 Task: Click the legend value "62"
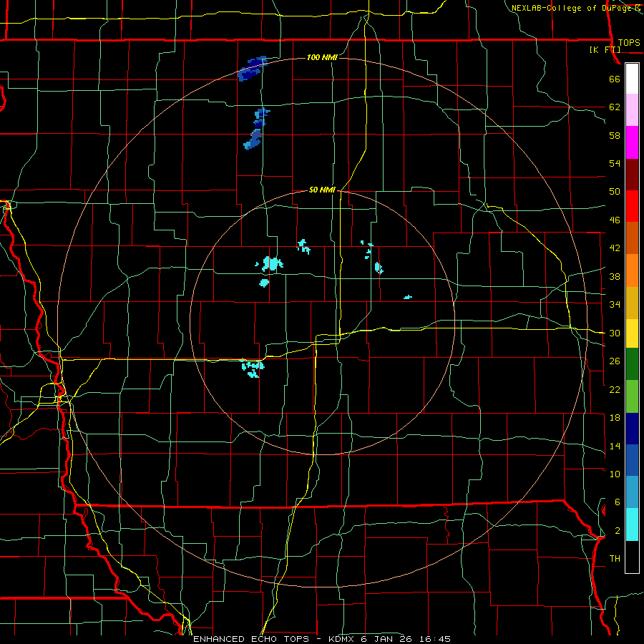tap(615, 107)
